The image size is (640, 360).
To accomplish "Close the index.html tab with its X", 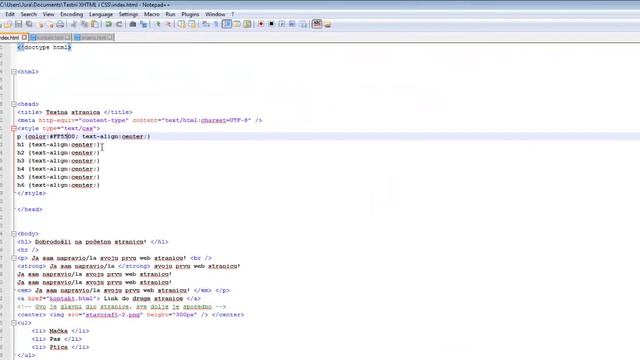I will [24, 38].
